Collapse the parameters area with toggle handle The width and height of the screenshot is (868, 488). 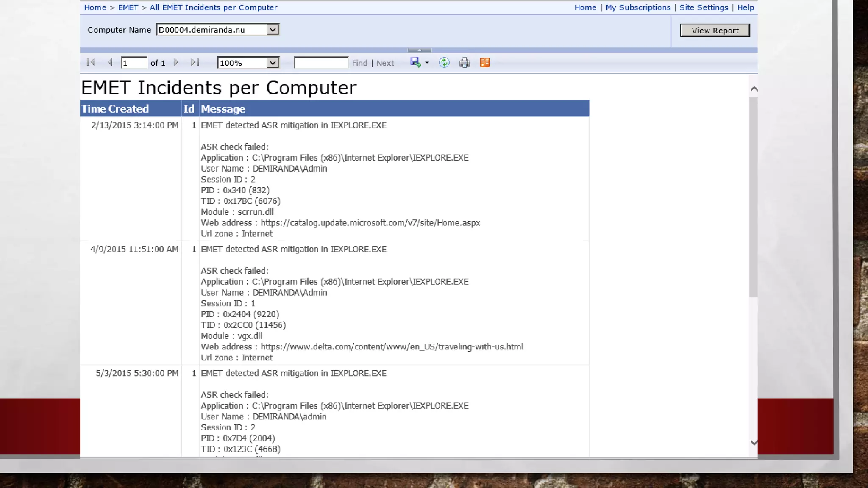(419, 50)
